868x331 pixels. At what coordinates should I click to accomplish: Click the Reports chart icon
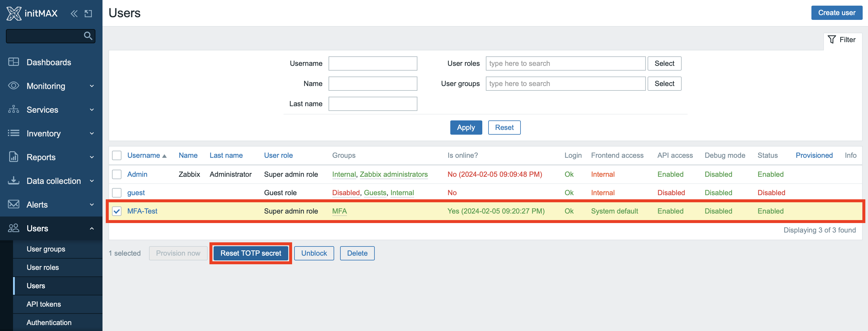13,157
